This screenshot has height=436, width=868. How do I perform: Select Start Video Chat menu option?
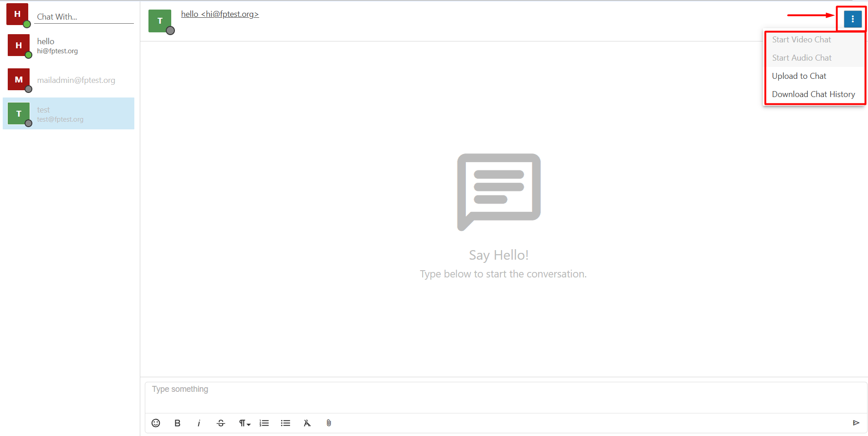[x=802, y=40]
